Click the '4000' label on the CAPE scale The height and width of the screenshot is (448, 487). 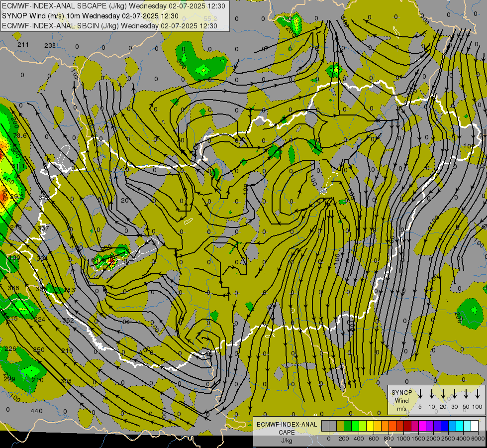(x=463, y=439)
